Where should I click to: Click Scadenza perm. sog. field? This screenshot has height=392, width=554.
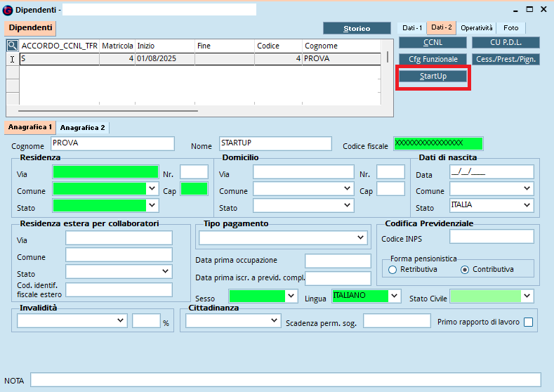pyautogui.click(x=397, y=321)
